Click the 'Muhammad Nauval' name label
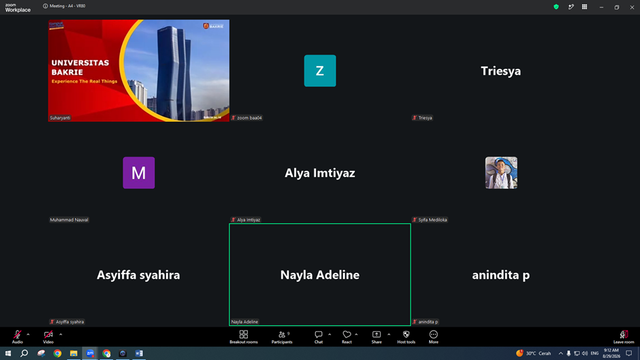Screen dimensions: 640x360 (x=69, y=220)
